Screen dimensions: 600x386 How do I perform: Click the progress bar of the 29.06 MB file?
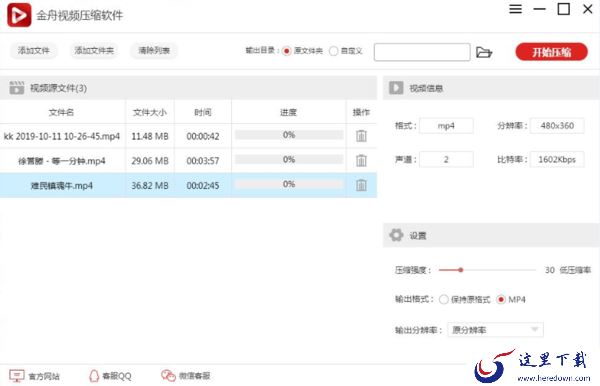(x=289, y=159)
